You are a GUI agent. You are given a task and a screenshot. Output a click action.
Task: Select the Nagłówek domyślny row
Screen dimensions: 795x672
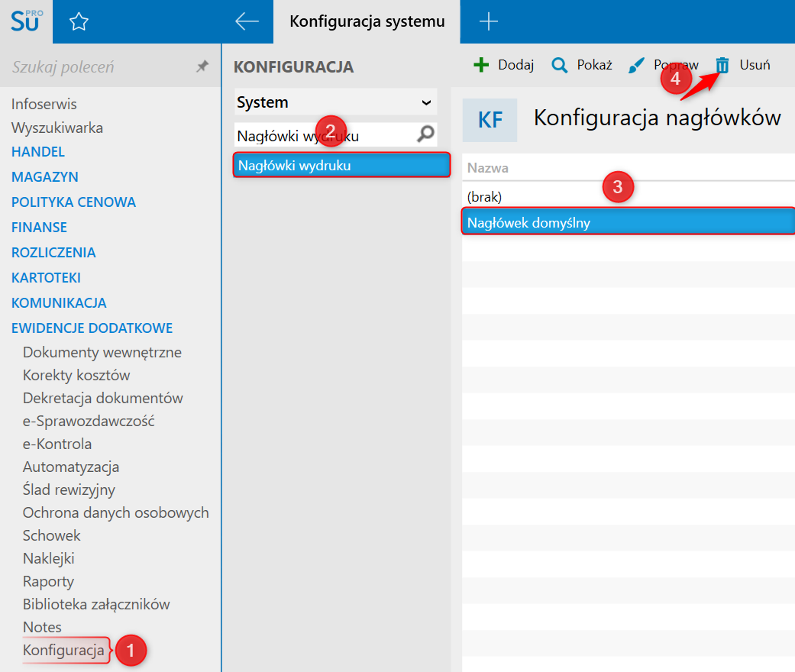point(629,223)
